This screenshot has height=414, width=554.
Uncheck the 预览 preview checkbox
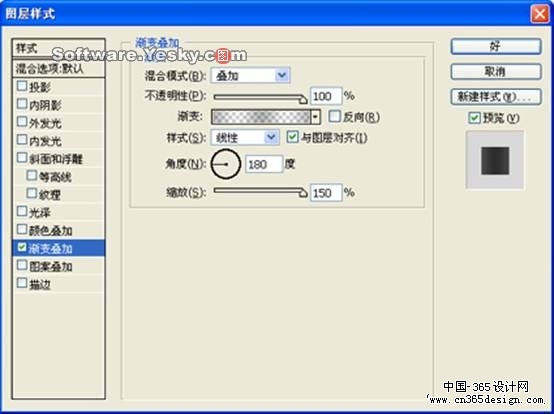[x=474, y=118]
